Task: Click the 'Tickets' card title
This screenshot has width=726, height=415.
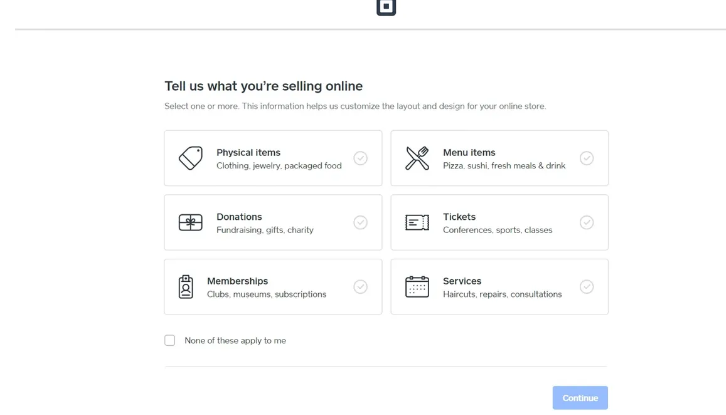Action: [x=459, y=217]
